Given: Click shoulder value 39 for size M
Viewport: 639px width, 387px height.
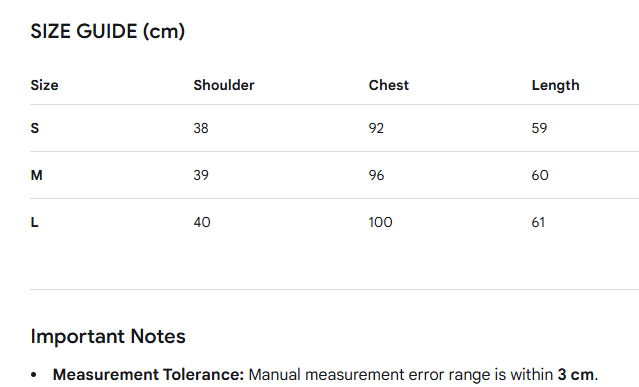Looking at the screenshot, I should (x=201, y=175).
